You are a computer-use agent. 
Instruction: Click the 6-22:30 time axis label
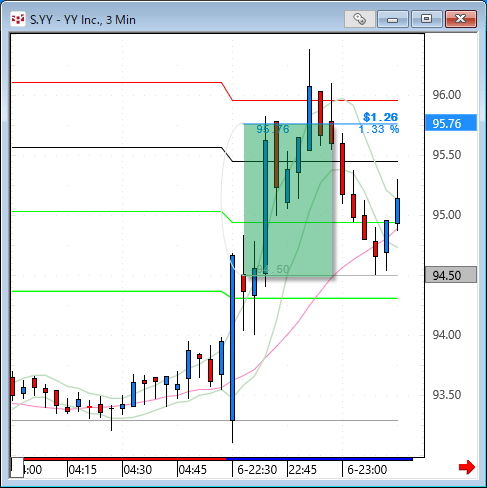tap(257, 470)
